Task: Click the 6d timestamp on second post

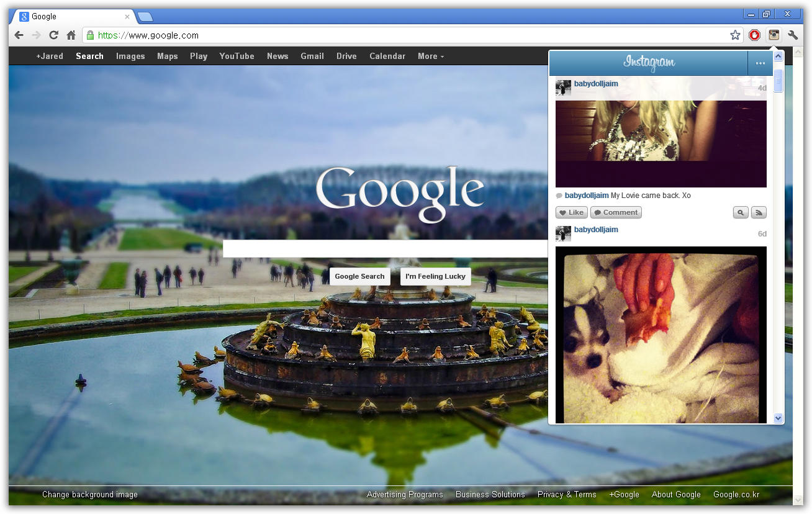Action: click(x=762, y=234)
